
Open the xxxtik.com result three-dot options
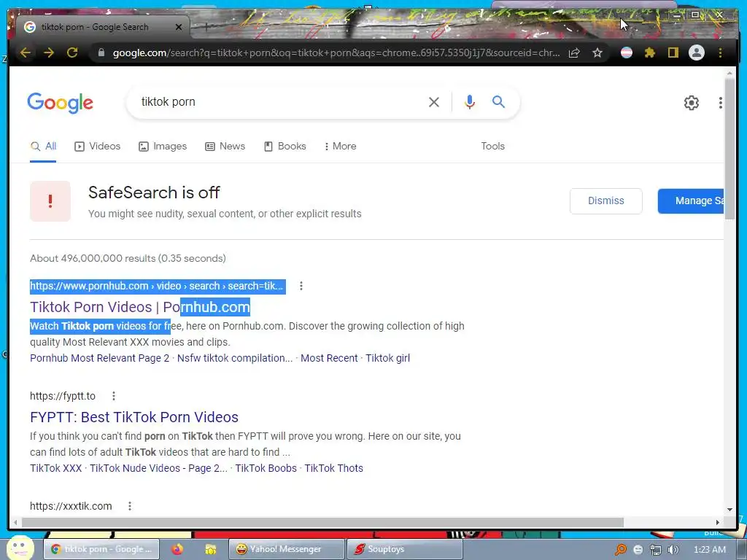[x=130, y=506]
